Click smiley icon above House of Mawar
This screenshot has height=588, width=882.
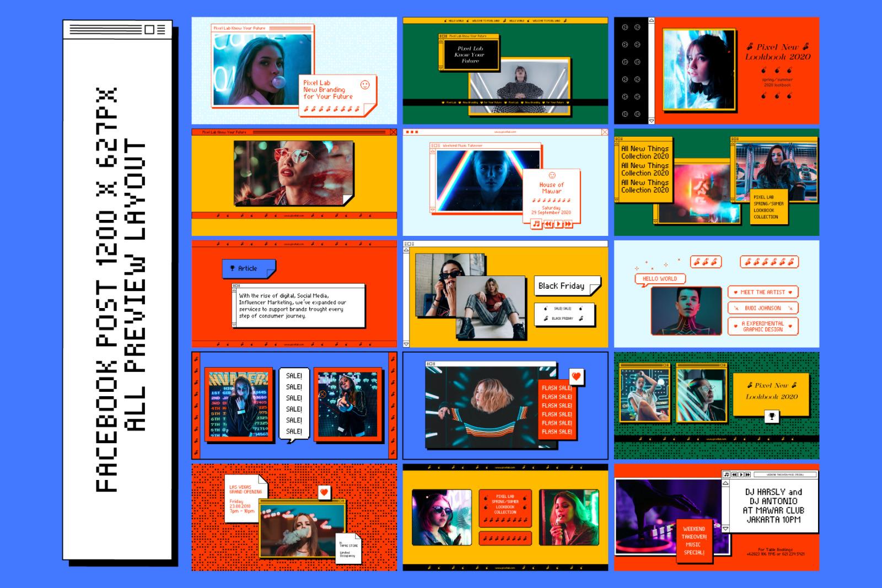[x=552, y=175]
